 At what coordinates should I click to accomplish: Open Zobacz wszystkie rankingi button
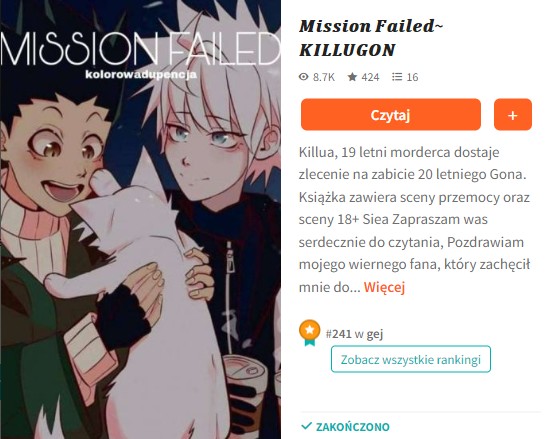click(411, 359)
